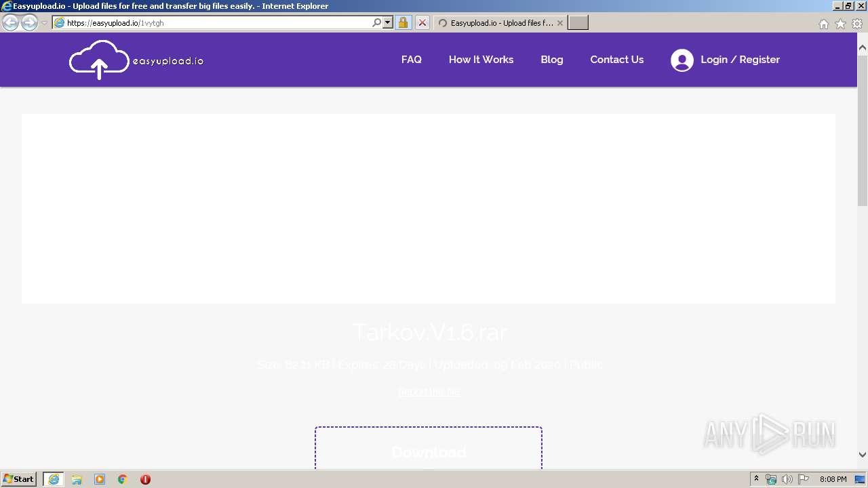Open the Contact Us page
Screen dimensions: 868x488
point(617,60)
